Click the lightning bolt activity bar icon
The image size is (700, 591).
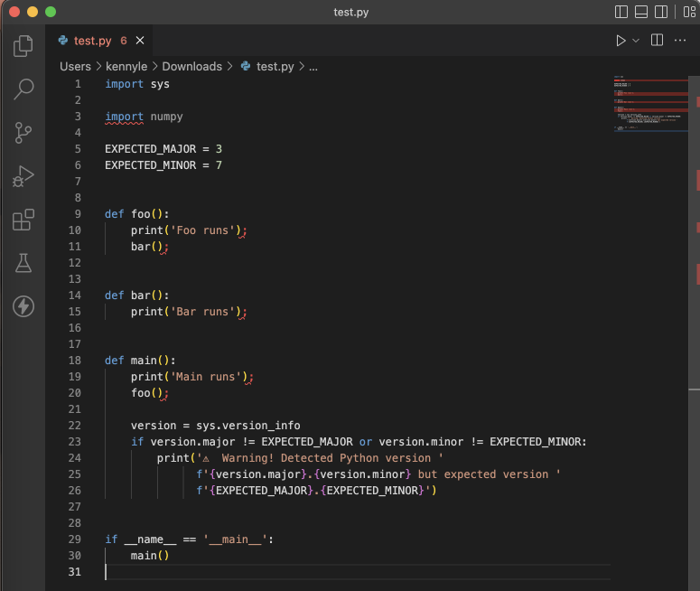[x=23, y=306]
